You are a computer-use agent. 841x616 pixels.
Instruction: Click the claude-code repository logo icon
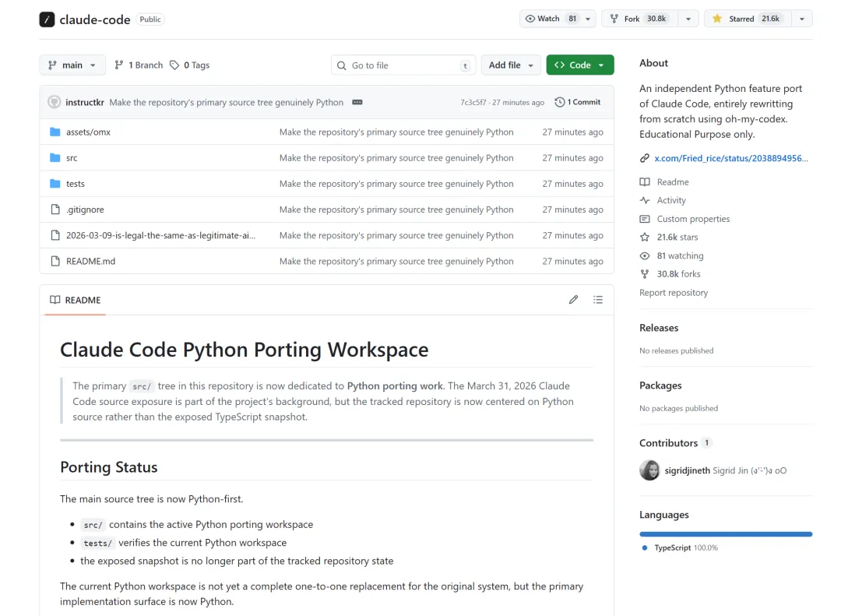pos(48,19)
